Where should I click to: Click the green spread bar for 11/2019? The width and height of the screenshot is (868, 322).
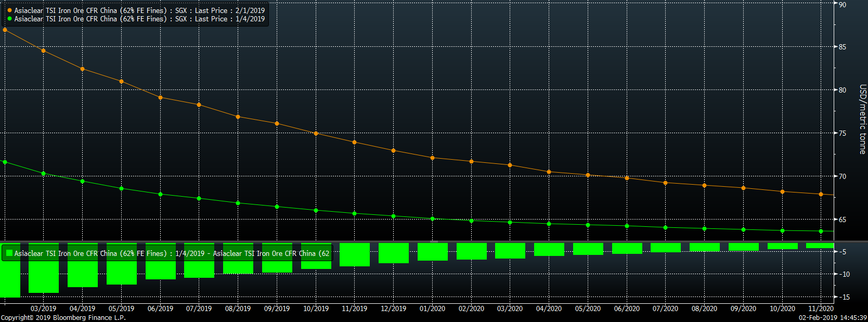[x=355, y=255]
